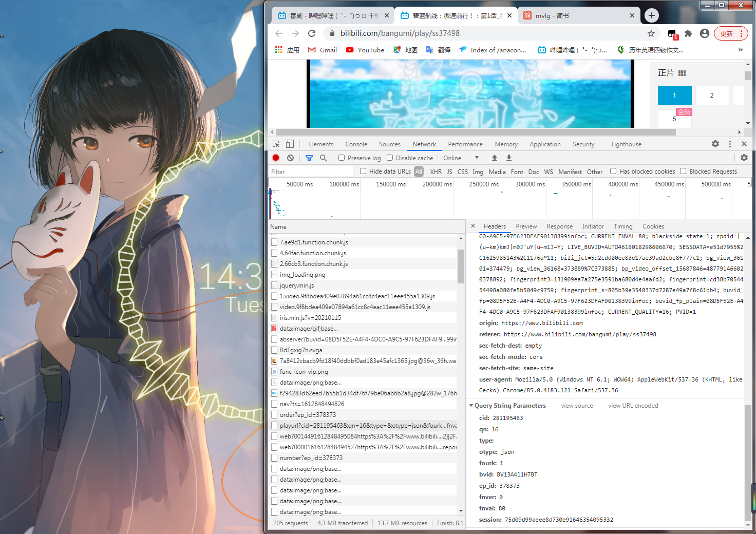Select the order?ep_id=378373 request

(363, 415)
